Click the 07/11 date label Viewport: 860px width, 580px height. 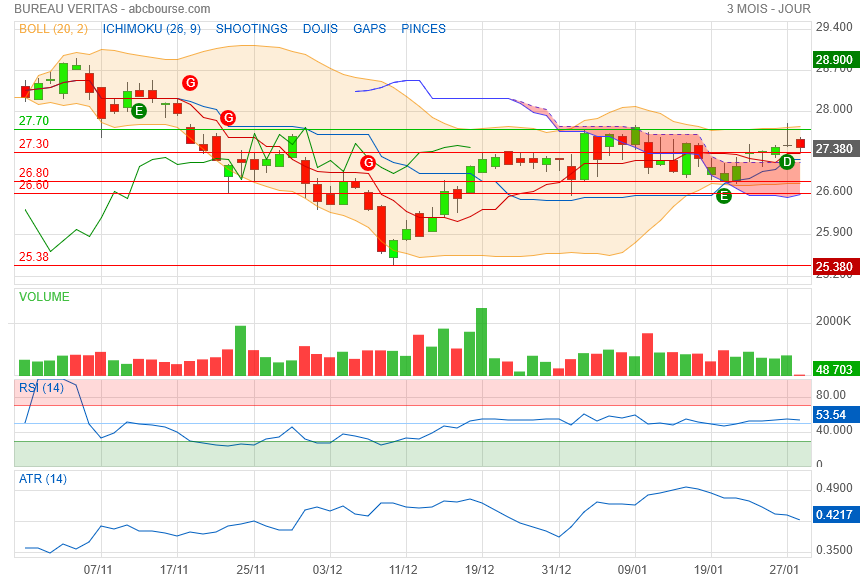(x=98, y=570)
